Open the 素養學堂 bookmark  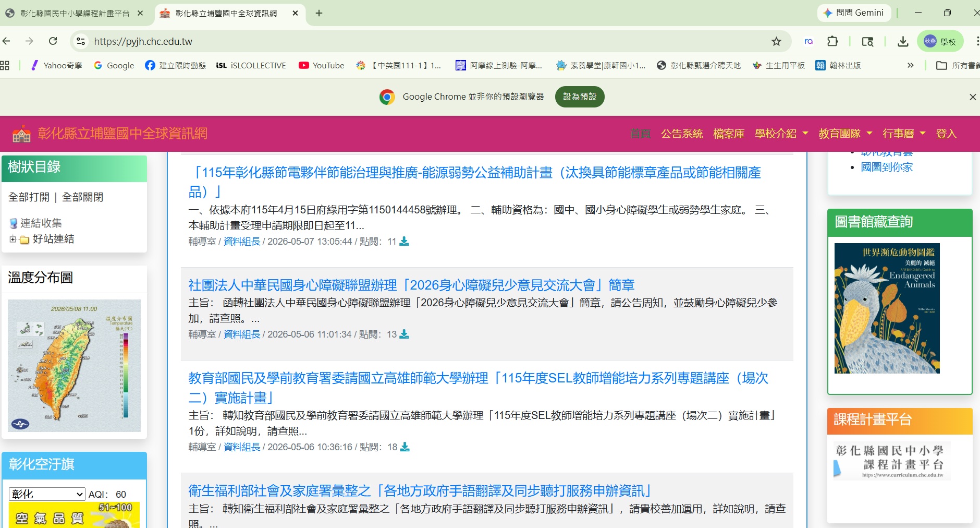pyautogui.click(x=601, y=65)
